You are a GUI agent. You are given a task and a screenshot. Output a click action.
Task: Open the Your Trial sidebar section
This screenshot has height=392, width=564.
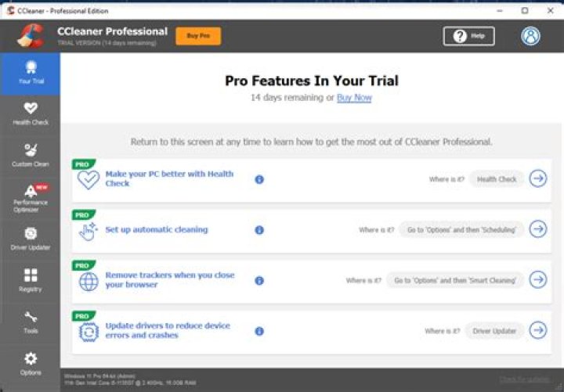point(31,74)
